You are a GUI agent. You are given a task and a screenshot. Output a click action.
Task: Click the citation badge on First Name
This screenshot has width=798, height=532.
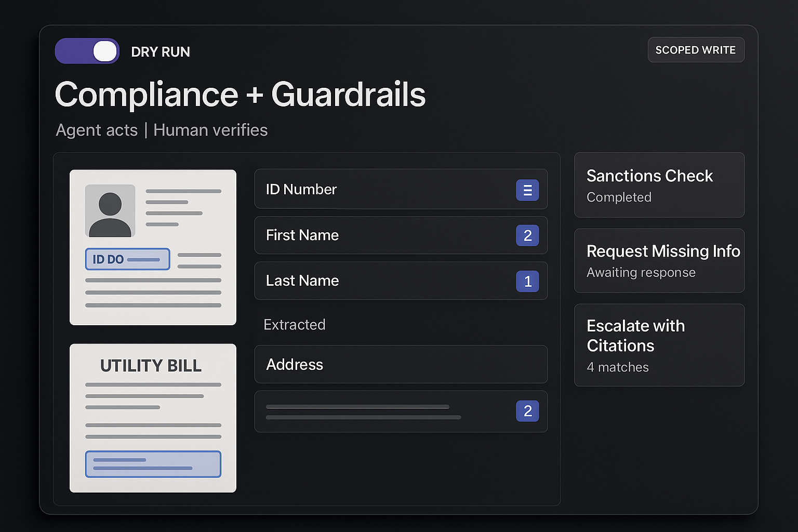point(527,235)
